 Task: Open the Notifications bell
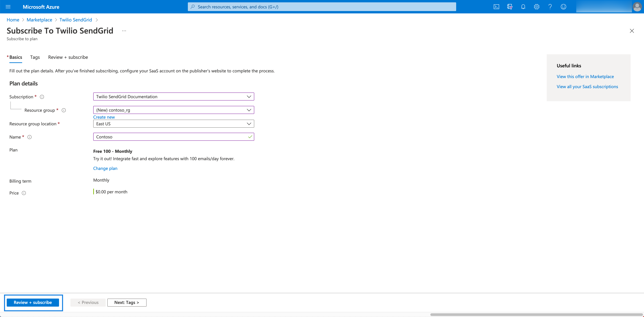(x=523, y=7)
